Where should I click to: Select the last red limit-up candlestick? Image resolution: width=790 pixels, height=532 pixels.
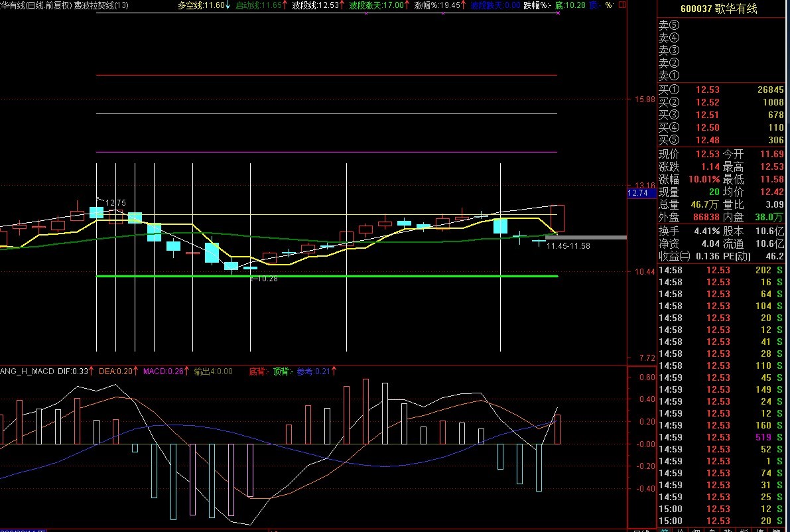pos(558,218)
